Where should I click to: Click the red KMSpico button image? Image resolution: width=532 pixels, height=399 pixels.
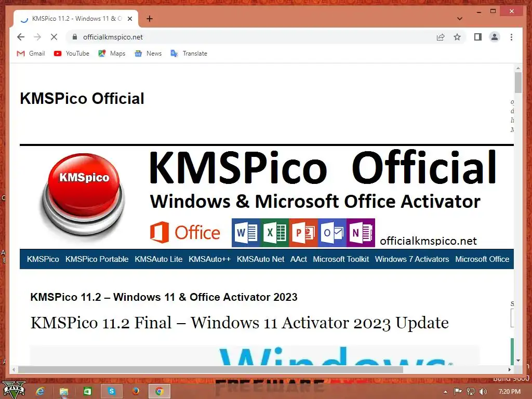click(x=83, y=196)
